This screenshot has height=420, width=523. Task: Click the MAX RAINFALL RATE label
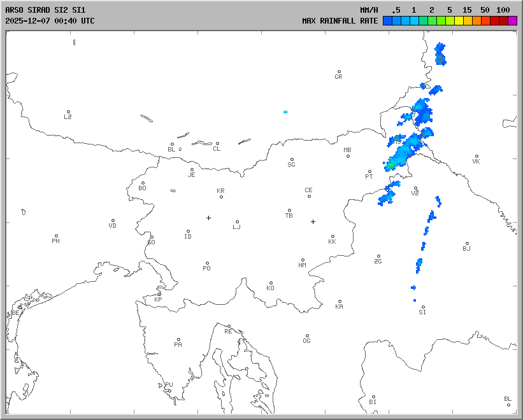coord(340,20)
